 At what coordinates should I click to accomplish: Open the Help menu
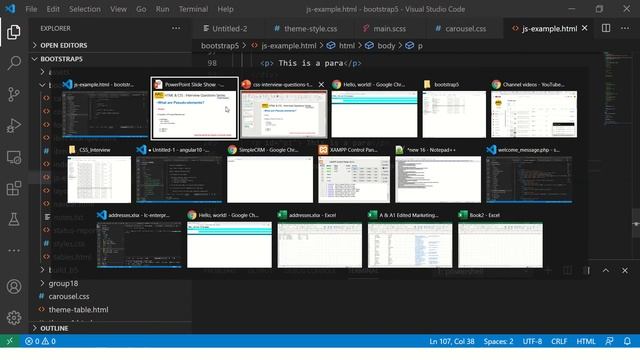pos(225,9)
